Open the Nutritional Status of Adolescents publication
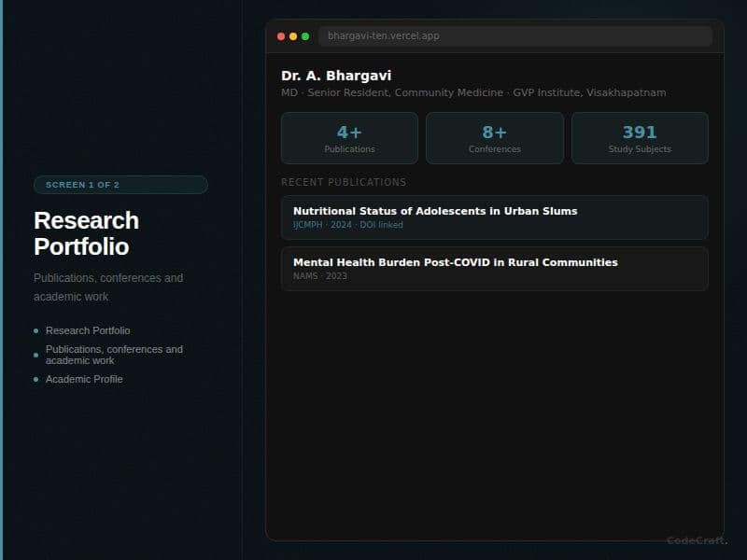The width and height of the screenshot is (747, 560). (495, 217)
